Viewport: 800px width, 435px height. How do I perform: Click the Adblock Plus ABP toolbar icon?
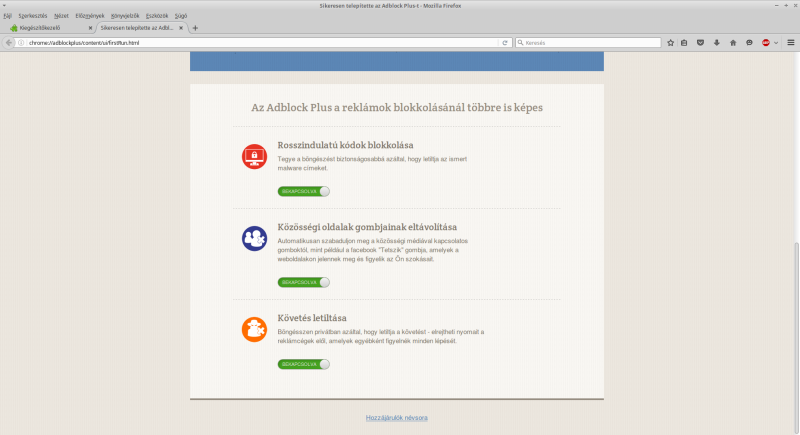[766, 43]
